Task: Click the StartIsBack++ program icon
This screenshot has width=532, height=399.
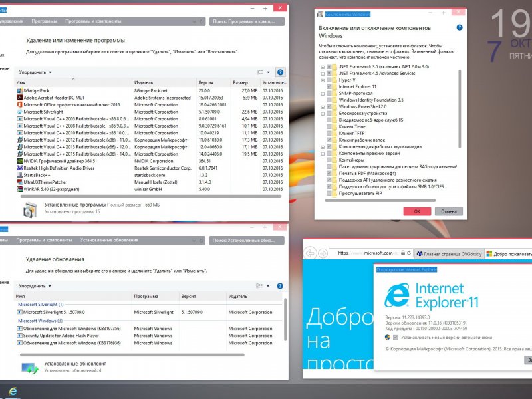Action: [x=20, y=175]
